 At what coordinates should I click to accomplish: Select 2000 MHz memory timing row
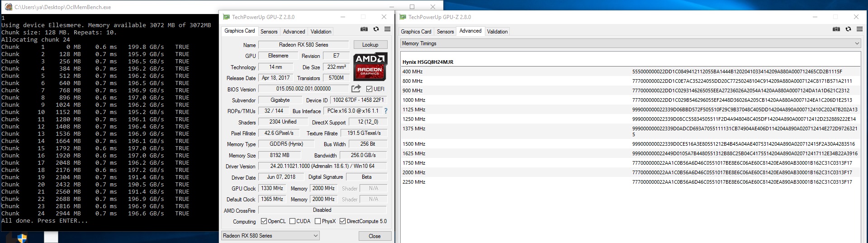tap(631, 172)
